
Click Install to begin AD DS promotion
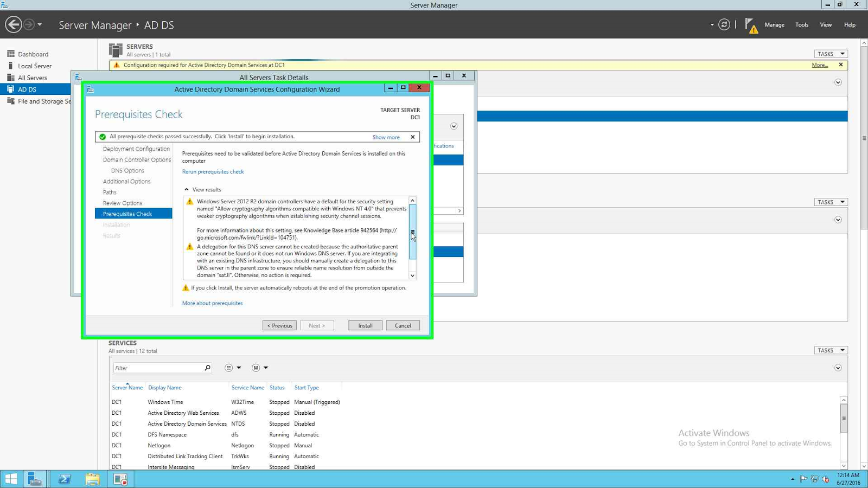pyautogui.click(x=365, y=325)
